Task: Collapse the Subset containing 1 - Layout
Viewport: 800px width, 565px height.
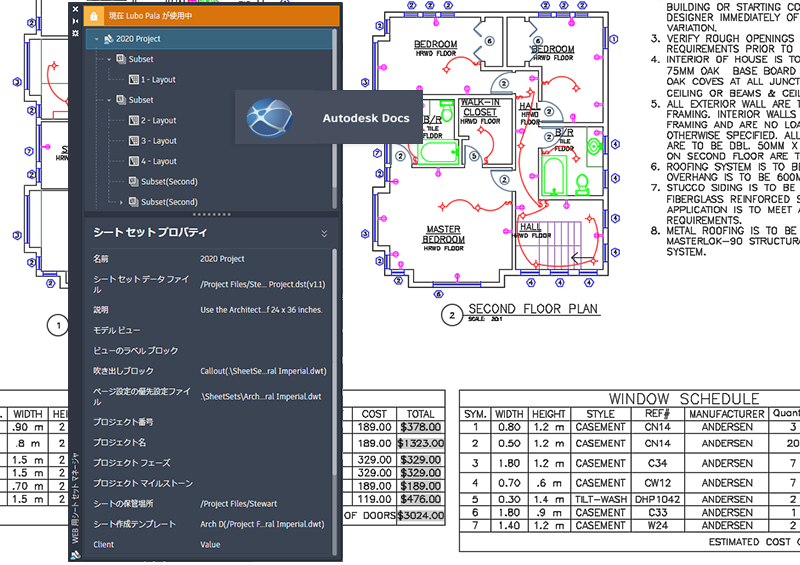Action: click(109, 59)
